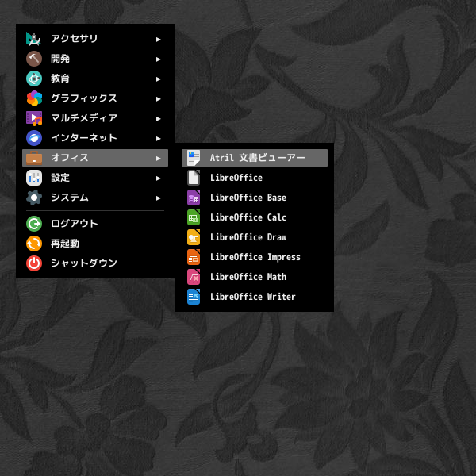Expand the 教育 submenu arrow
Image resolution: width=476 pixels, height=476 pixels.
coord(158,79)
